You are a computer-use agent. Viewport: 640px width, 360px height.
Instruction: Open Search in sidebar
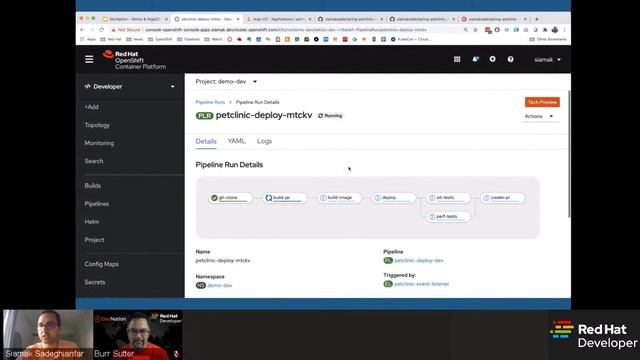[94, 161]
